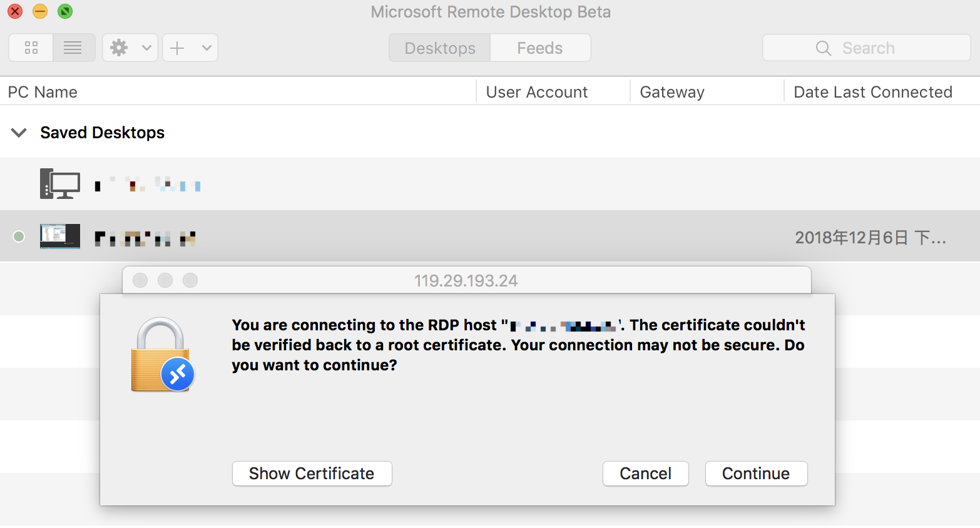Sort by the PC Name column header
Image resolution: width=980 pixels, height=528 pixels.
point(43,92)
